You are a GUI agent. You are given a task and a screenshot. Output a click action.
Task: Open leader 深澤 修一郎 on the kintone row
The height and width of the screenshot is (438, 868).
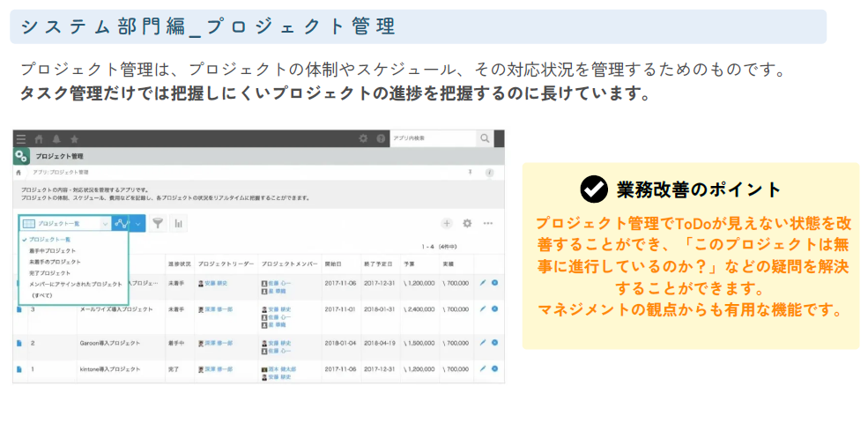point(219,369)
